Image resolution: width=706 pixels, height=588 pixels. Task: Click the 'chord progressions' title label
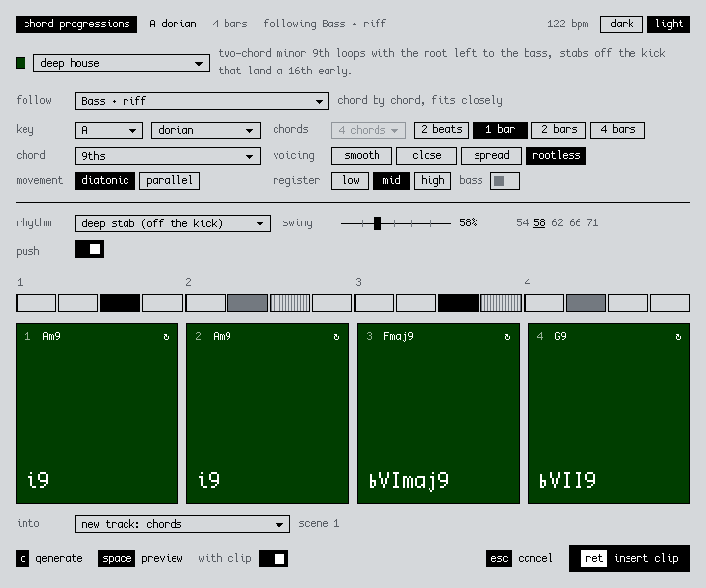coord(76,24)
